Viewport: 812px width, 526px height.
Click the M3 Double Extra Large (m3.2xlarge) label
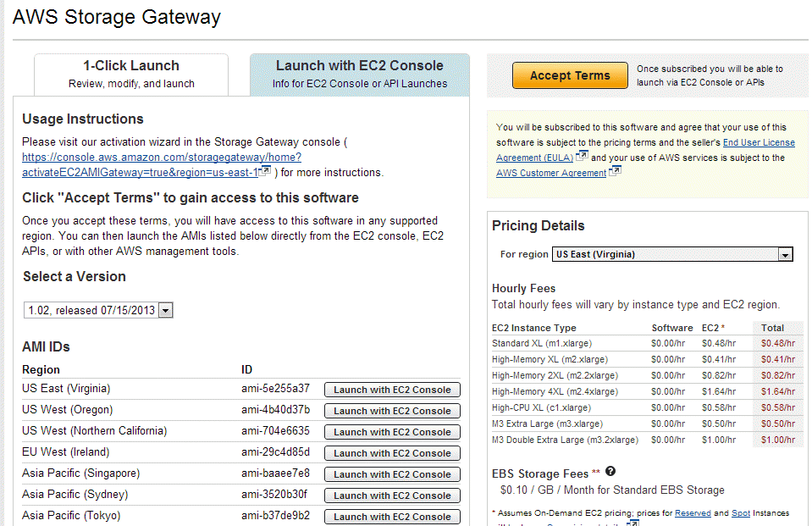pos(565,440)
